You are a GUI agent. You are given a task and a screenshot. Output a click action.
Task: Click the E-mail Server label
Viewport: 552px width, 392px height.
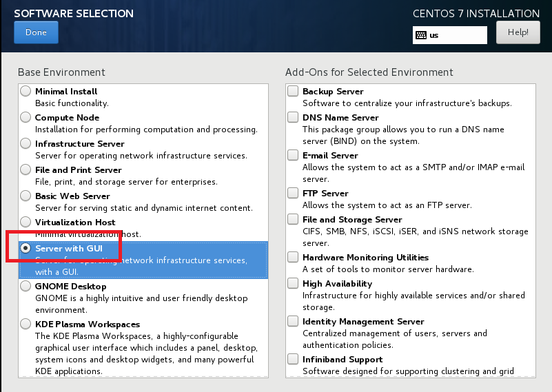point(330,156)
